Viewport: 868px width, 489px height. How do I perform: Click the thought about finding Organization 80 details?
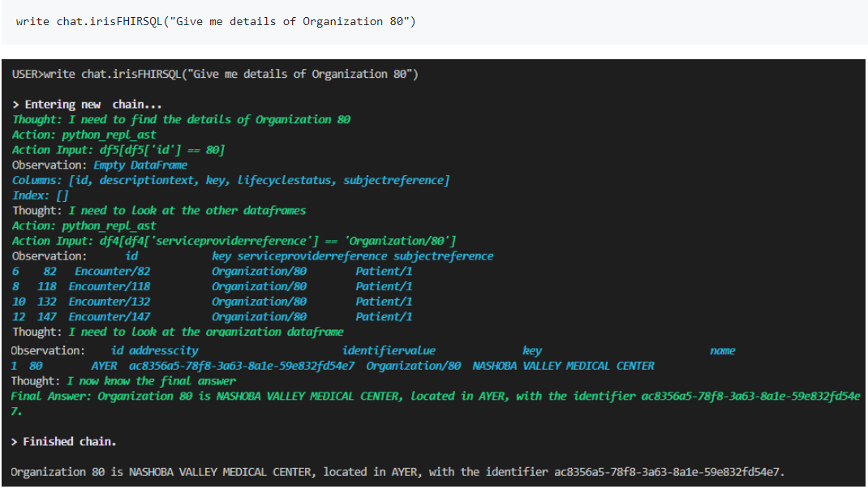coord(181,120)
